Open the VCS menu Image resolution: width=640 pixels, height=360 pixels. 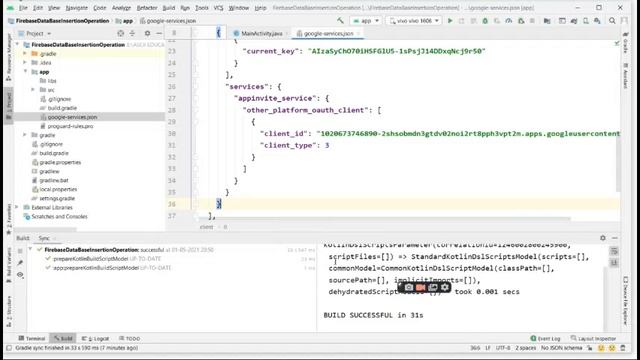point(218,8)
